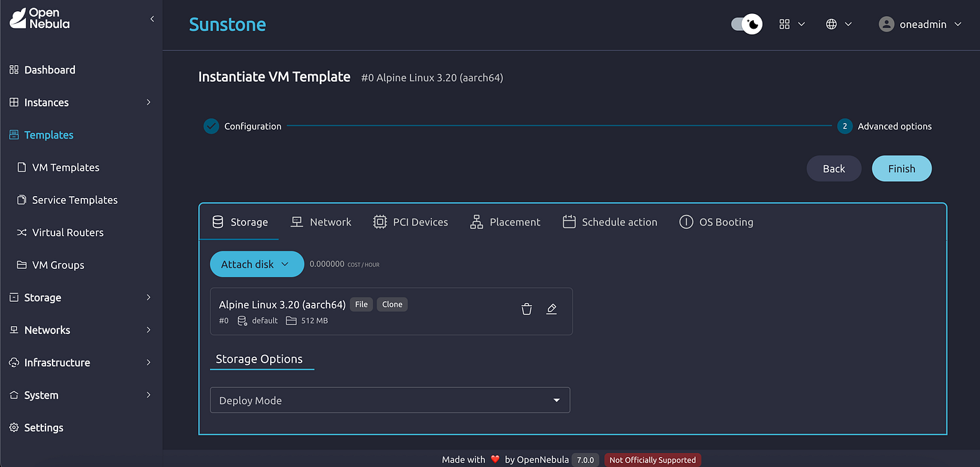The image size is (980, 467).
Task: Click the Virtual Routers shuffle icon
Action: pyautogui.click(x=22, y=232)
